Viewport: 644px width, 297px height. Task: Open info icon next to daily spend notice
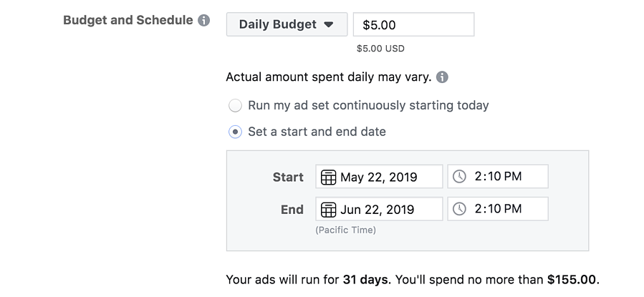442,77
